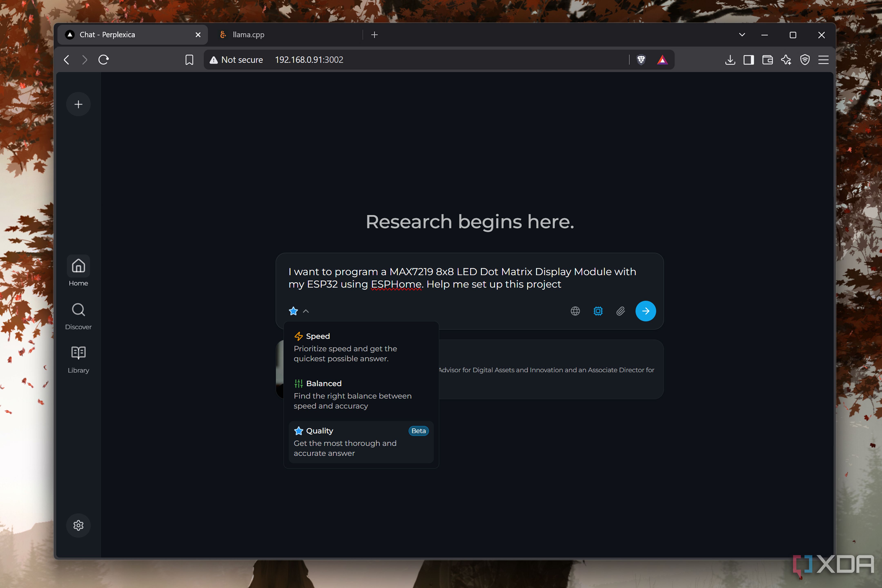Send the query with the arrow button
Image resolution: width=882 pixels, height=588 pixels.
click(645, 311)
